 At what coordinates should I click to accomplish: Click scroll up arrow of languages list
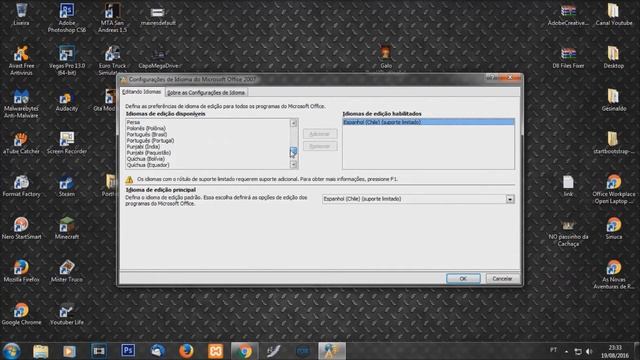[293, 123]
